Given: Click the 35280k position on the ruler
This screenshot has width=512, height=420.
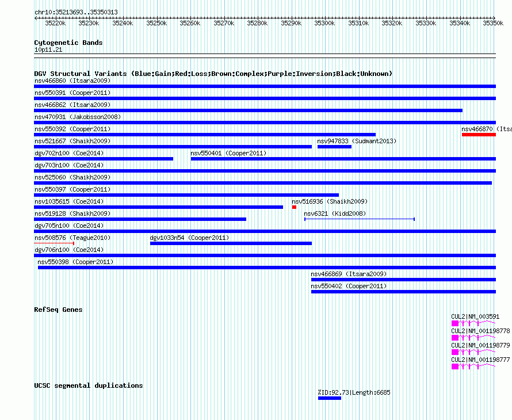Looking at the screenshot, I should pyautogui.click(x=257, y=23).
